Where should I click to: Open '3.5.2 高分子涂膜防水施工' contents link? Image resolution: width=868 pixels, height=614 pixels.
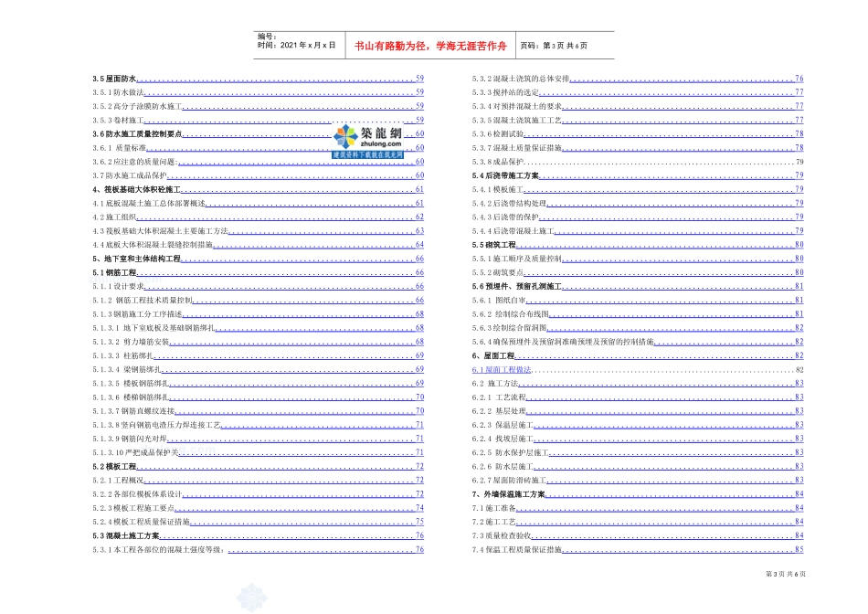pos(258,106)
